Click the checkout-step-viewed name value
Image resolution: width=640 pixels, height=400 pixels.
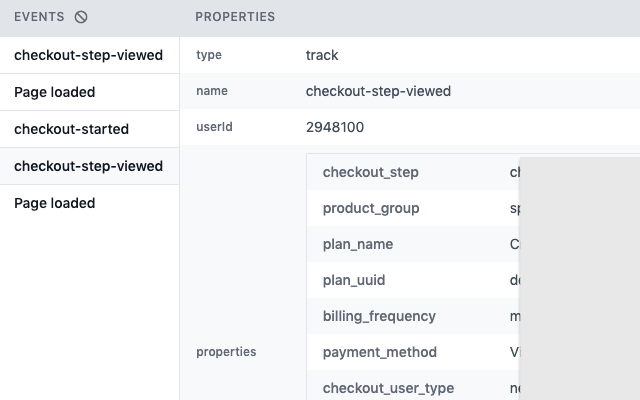[378, 91]
